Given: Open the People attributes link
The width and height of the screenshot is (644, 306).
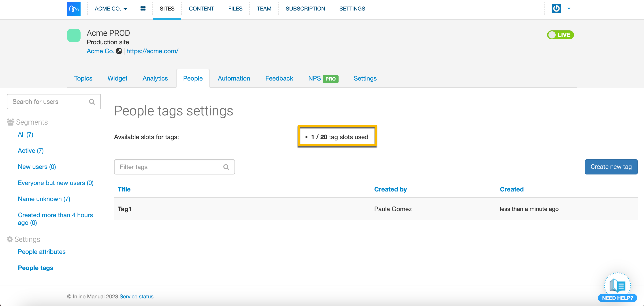Looking at the screenshot, I should click(x=41, y=252).
